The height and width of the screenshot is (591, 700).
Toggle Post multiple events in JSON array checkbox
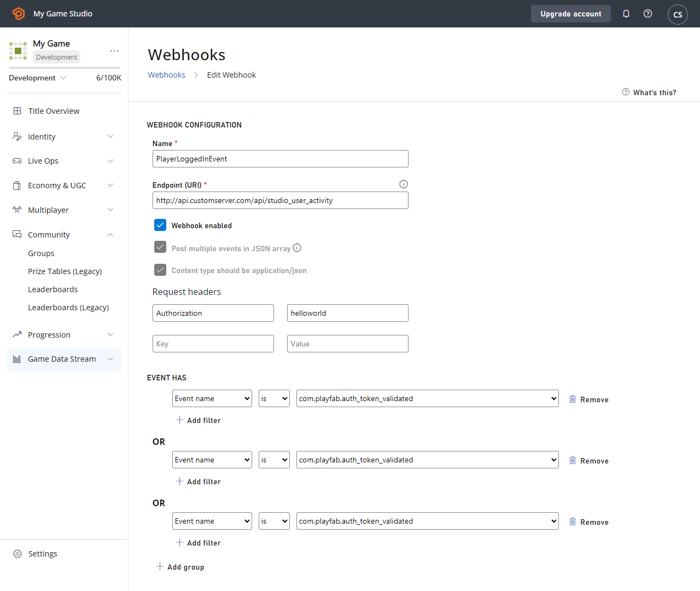point(160,247)
